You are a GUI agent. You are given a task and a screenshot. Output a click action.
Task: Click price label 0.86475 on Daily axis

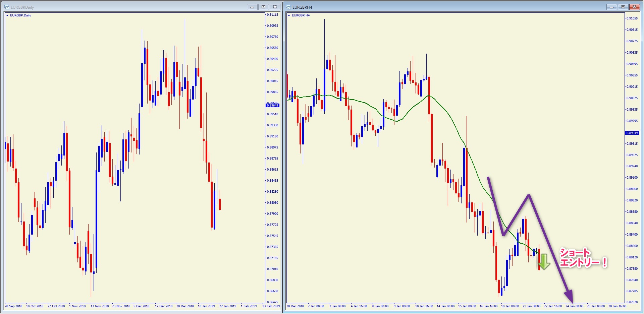(272, 302)
